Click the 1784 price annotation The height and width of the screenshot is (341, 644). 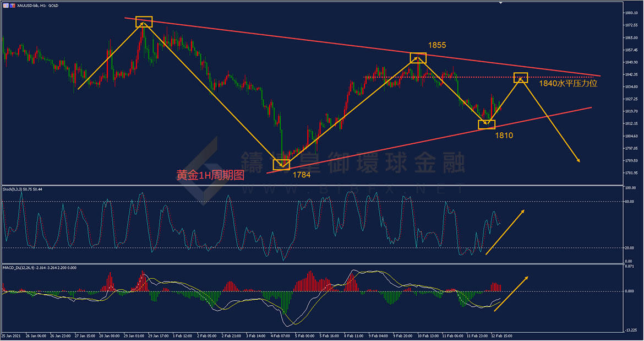(x=301, y=175)
